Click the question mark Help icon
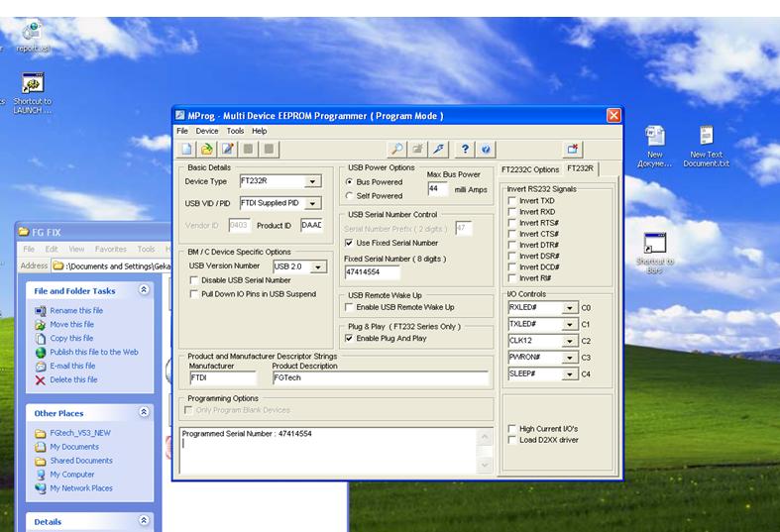This screenshot has width=780, height=532. 465,149
